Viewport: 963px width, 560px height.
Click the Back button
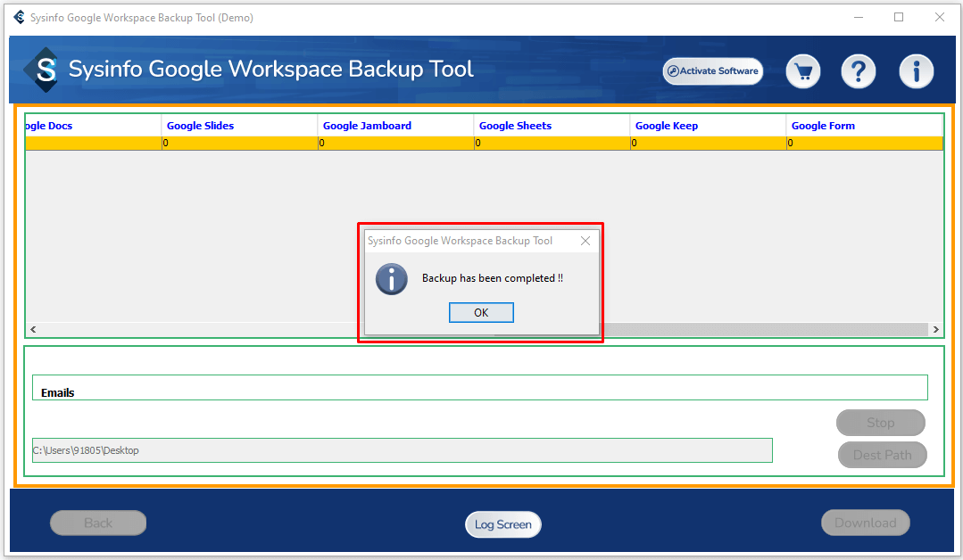98,523
